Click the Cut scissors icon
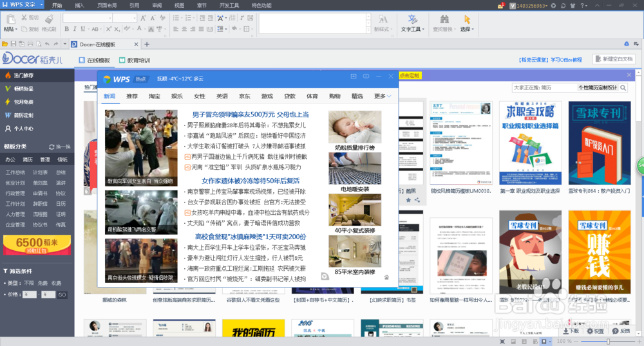This screenshot has width=644, height=346. click(24, 17)
